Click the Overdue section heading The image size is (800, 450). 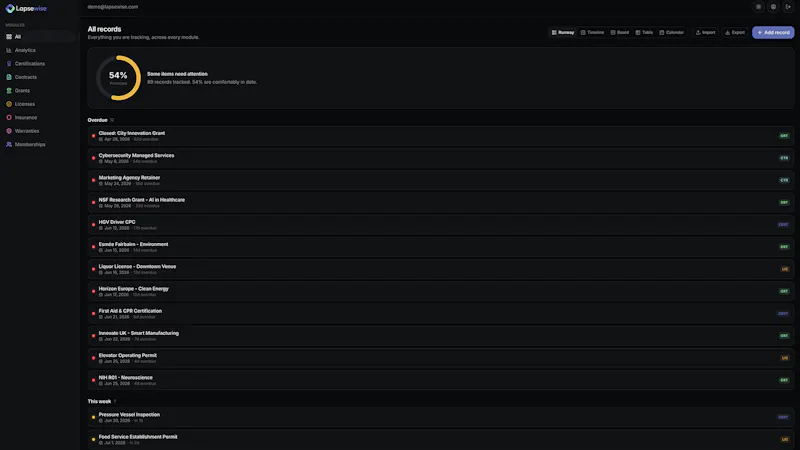point(97,120)
